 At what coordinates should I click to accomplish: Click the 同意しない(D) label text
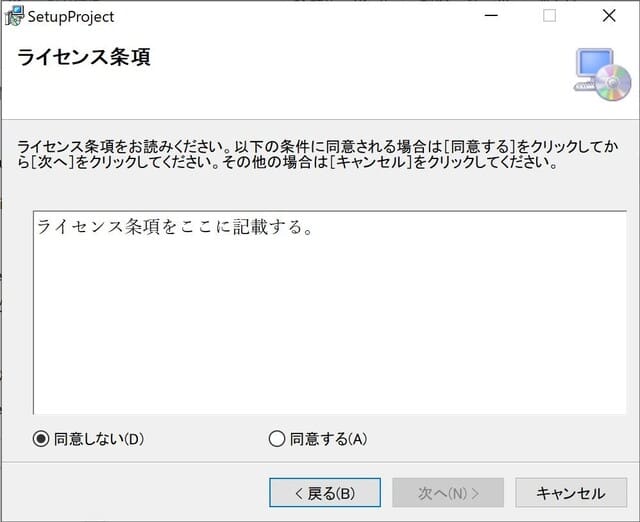click(x=99, y=438)
